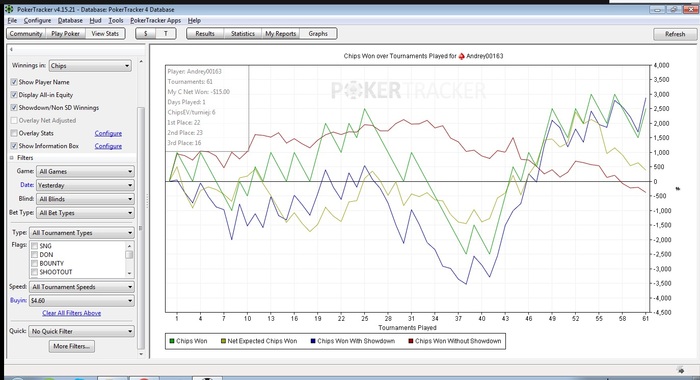The width and height of the screenshot is (700, 380).
Task: Click Clear All Filters Above link
Action: (x=71, y=313)
